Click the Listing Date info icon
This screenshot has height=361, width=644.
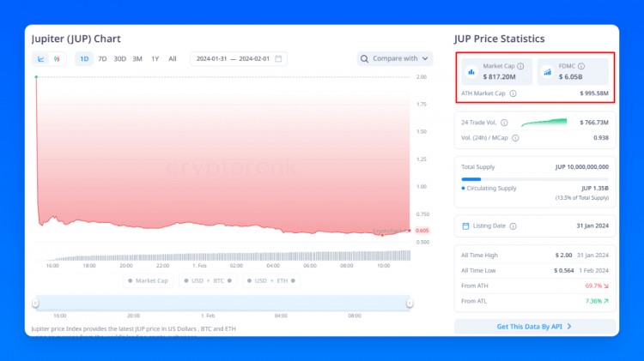[x=513, y=226]
